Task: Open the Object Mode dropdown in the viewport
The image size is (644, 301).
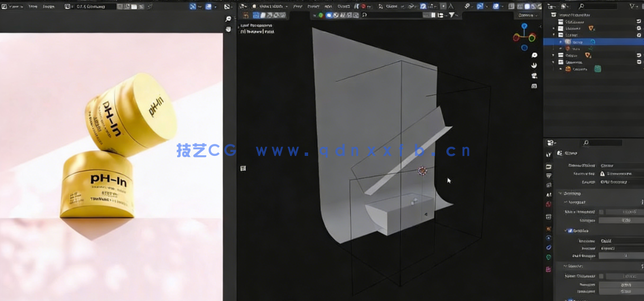Action: pyautogui.click(x=270, y=6)
